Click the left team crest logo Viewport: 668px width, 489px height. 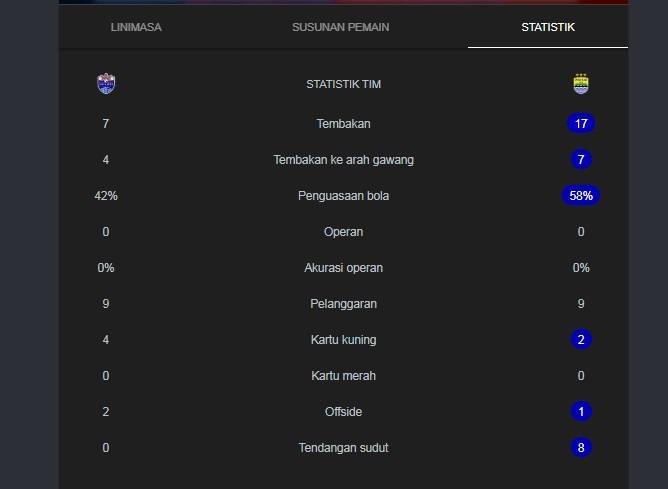[x=106, y=84]
